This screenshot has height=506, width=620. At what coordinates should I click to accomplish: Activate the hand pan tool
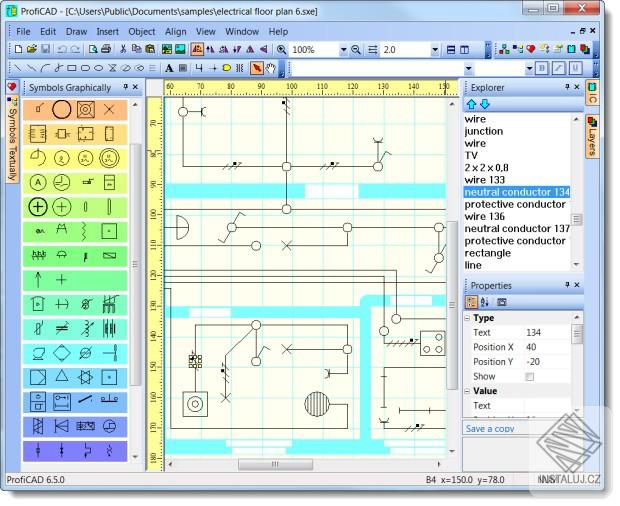271,69
